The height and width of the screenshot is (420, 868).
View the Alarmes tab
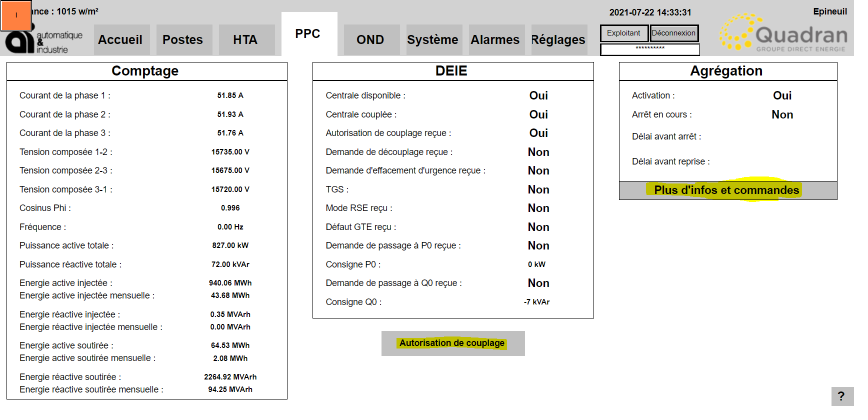495,40
